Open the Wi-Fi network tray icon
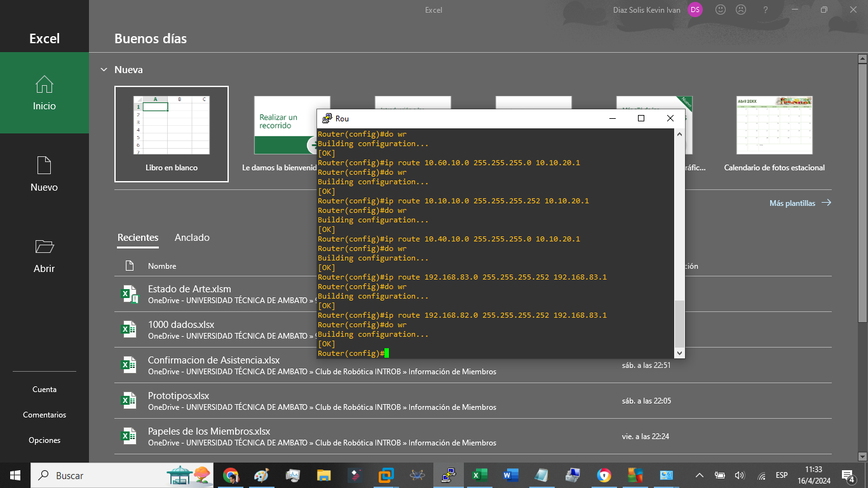This screenshot has height=488, width=868. click(x=761, y=475)
